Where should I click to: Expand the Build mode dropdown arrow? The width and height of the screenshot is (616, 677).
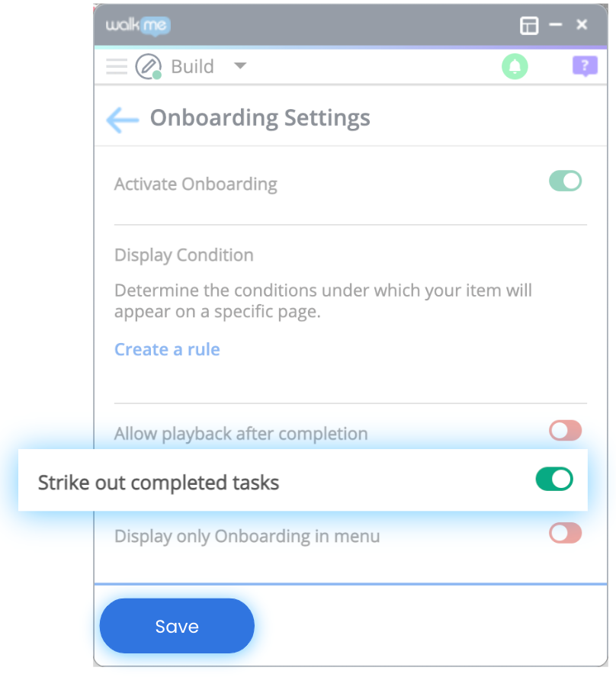[240, 66]
